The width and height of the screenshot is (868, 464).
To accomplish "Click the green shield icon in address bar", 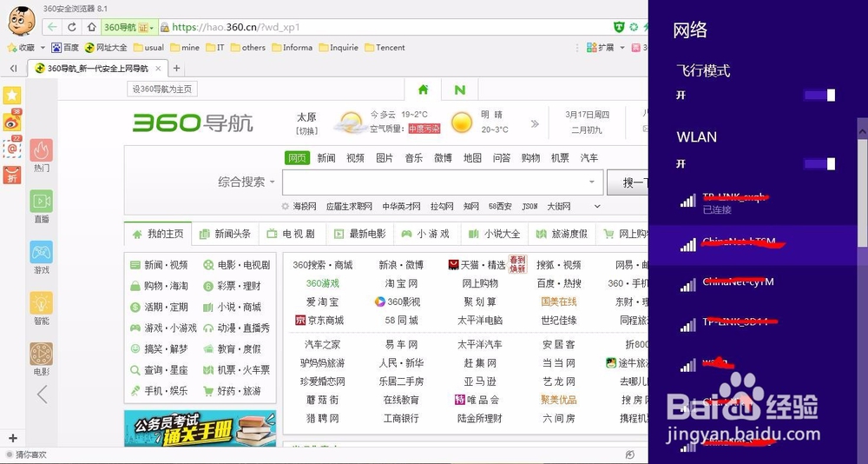I will click(620, 27).
